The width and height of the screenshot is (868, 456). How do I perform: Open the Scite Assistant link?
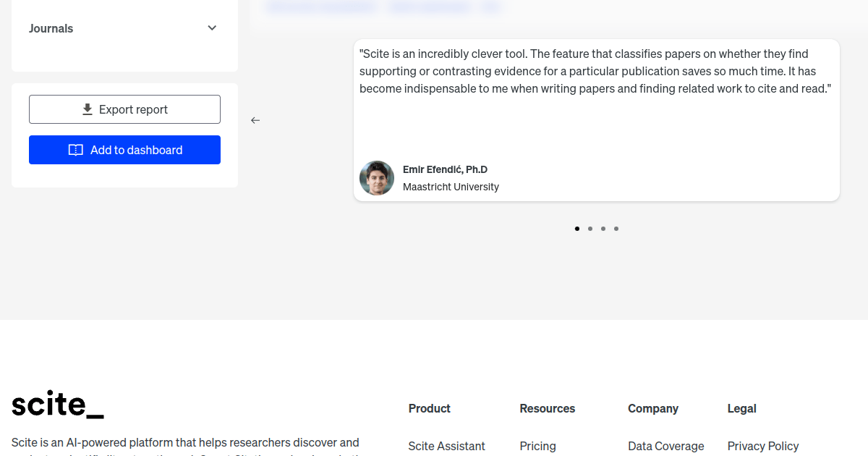(446, 446)
